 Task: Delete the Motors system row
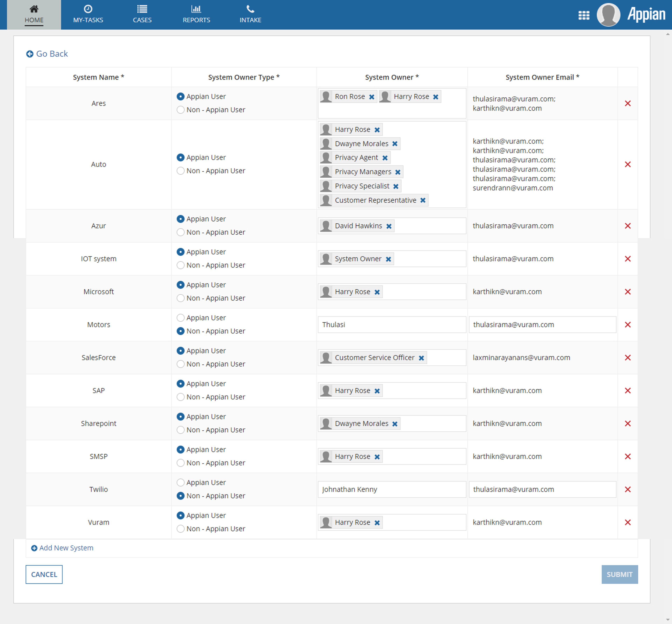tap(628, 325)
